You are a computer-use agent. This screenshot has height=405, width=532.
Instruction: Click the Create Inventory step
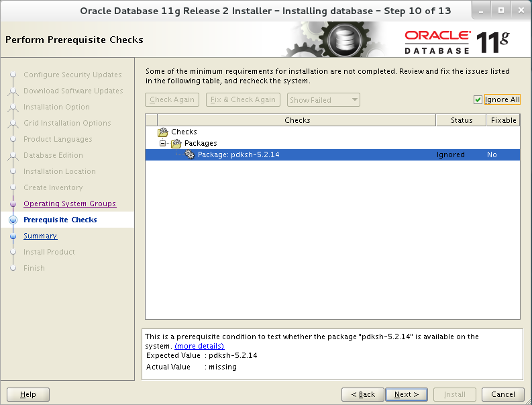click(x=53, y=187)
